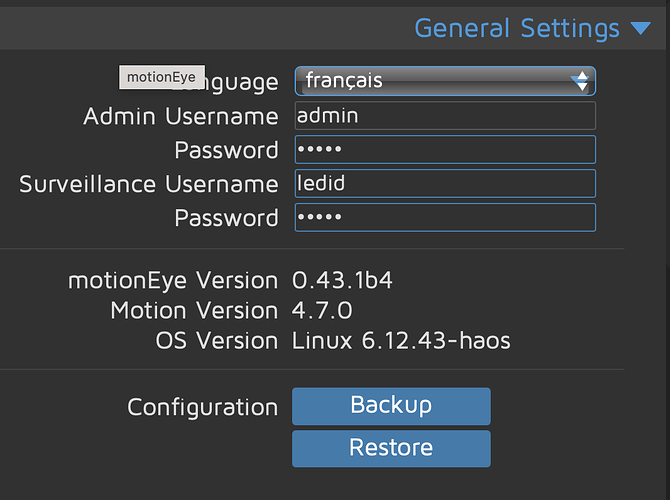
Task: Select the Surveillance Username field containing ledid
Action: coord(445,184)
